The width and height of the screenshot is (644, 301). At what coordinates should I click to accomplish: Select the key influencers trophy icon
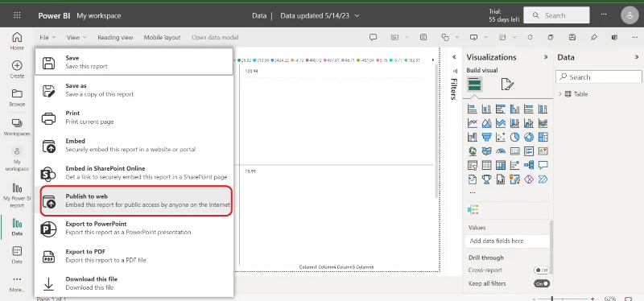486,179
